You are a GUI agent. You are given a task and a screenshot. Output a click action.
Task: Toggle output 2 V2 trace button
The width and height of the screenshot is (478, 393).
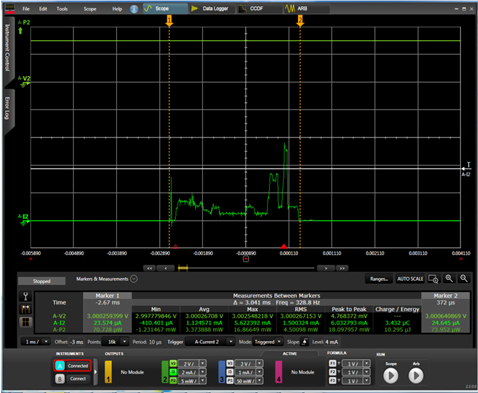tap(173, 363)
